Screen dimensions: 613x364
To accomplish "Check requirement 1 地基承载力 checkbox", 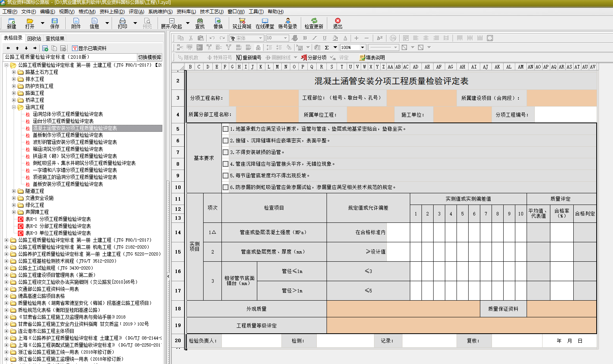I will coord(225,129).
